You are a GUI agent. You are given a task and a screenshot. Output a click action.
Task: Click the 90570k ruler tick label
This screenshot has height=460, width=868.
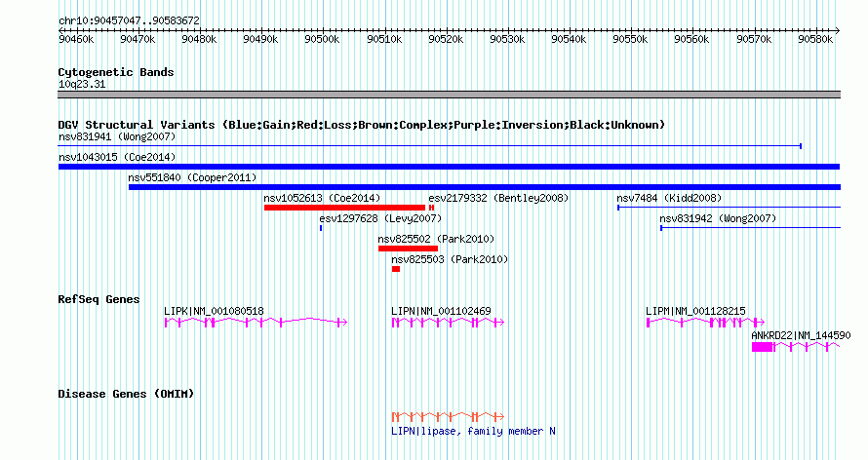(x=754, y=39)
